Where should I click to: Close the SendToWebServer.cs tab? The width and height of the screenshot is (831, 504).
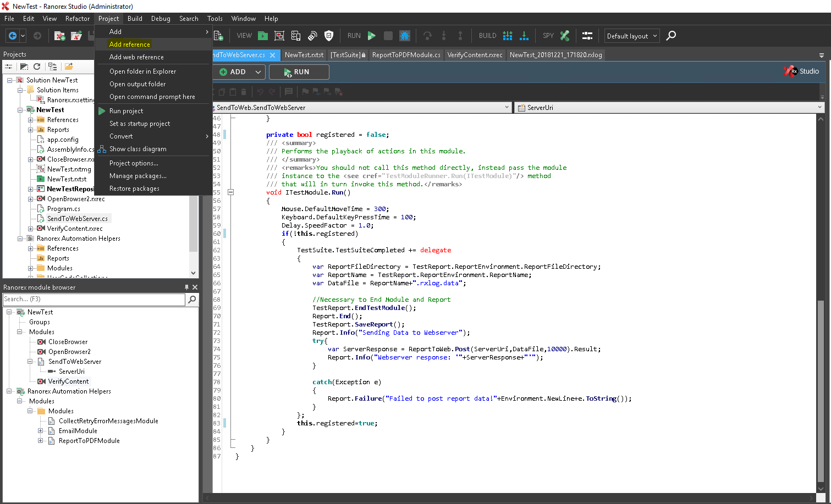pos(272,55)
